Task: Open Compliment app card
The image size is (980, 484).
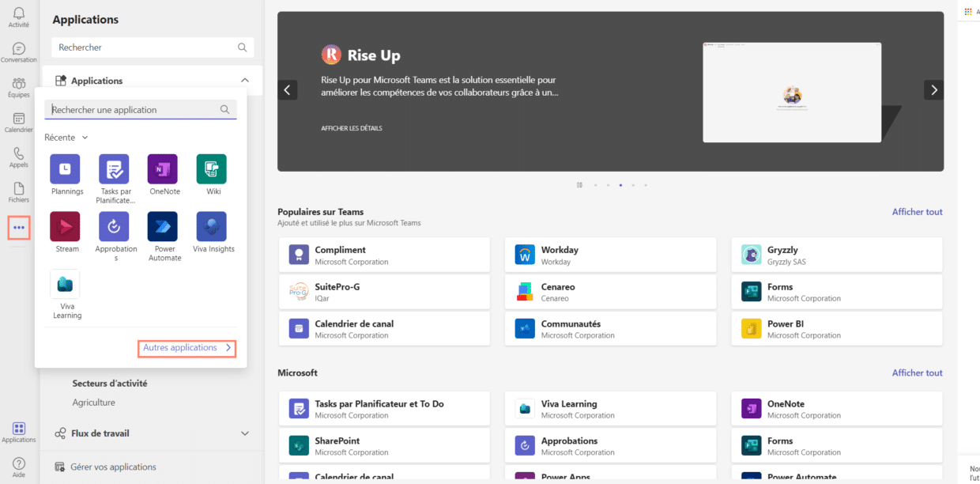Action: click(x=384, y=255)
